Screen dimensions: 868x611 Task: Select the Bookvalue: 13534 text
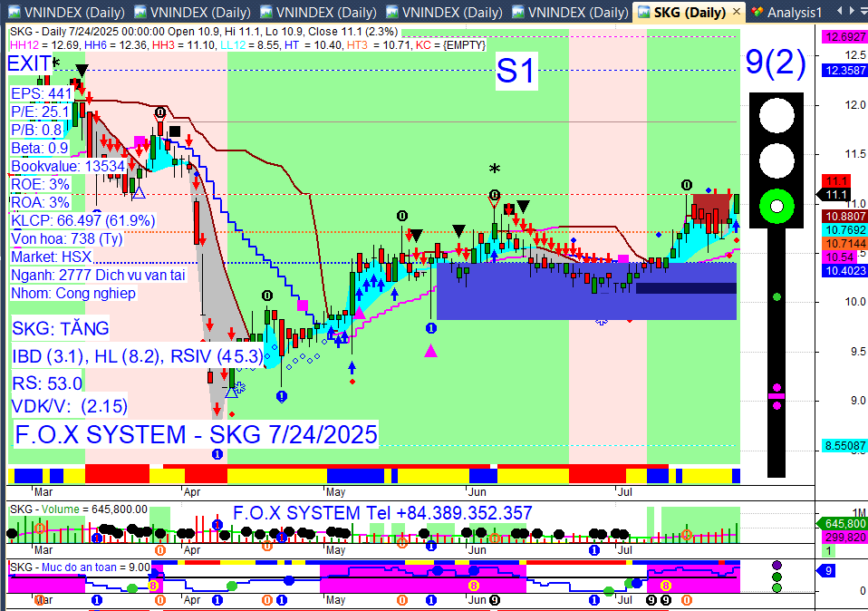68,166
